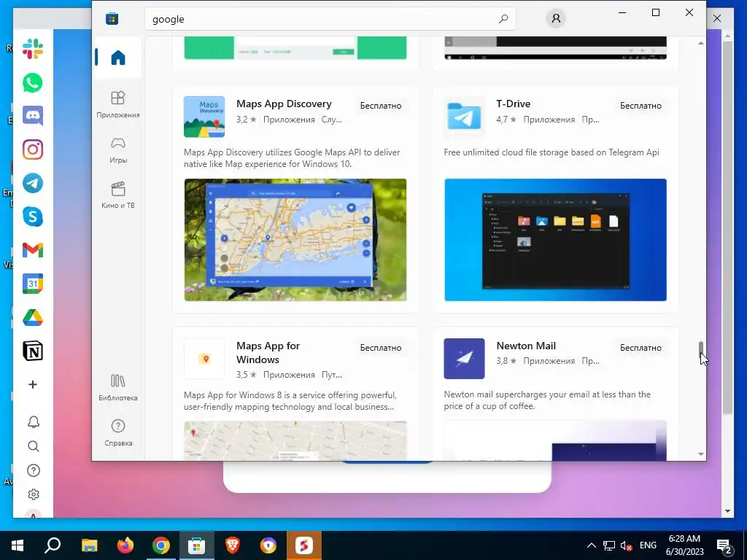Click Store scrollbar up arrow

coord(701,43)
